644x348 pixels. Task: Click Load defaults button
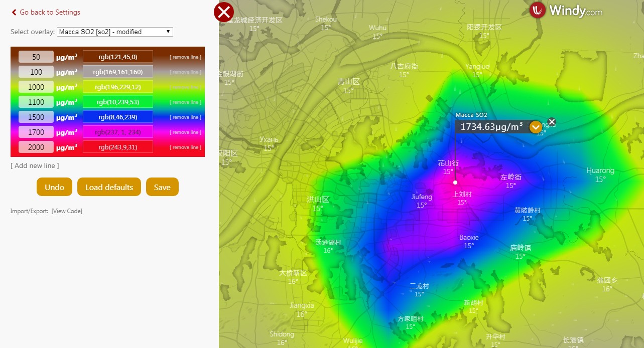click(109, 187)
